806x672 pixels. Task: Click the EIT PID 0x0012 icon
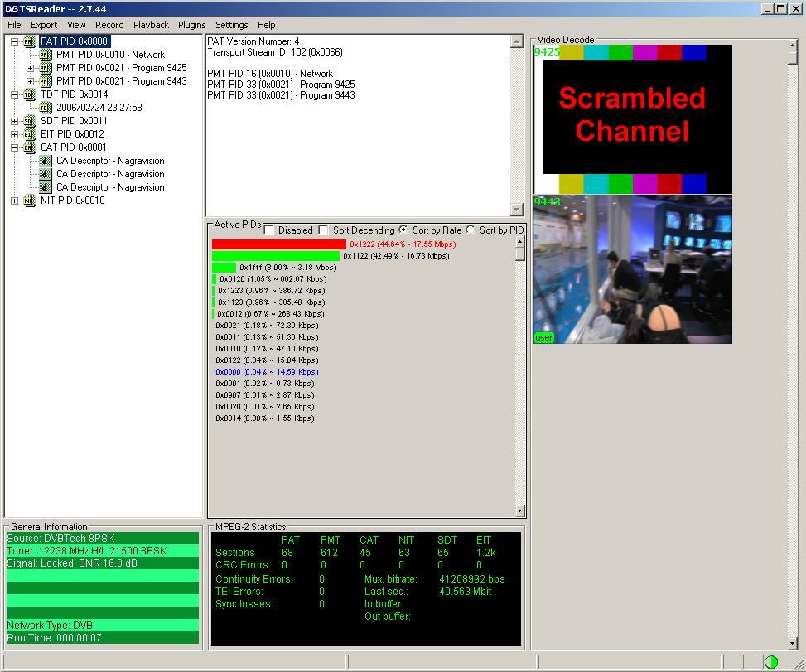(x=30, y=134)
